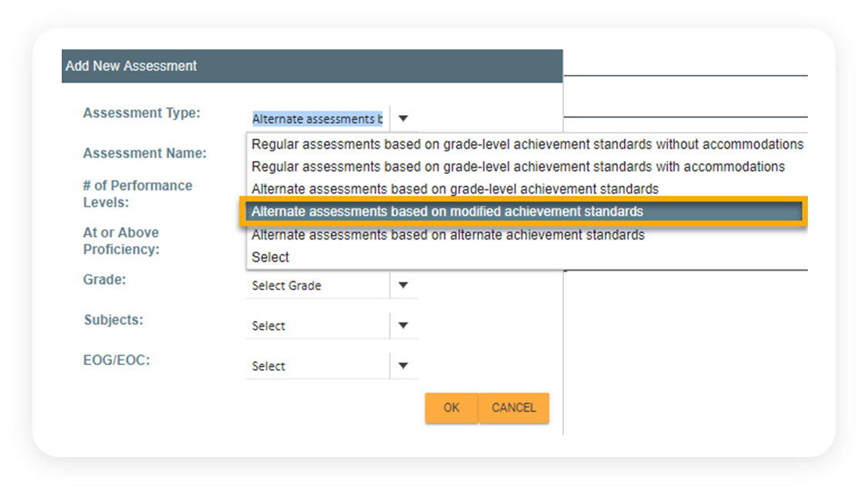Click the EOG/EOC 'Select' field

click(317, 366)
